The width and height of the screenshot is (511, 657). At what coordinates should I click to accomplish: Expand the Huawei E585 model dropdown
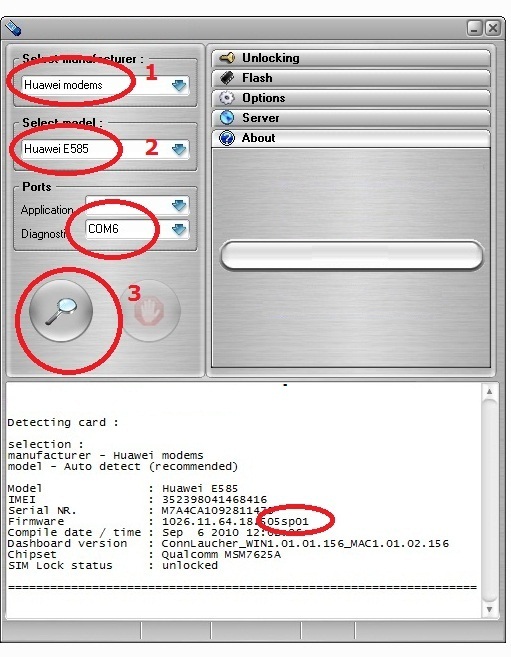click(x=179, y=149)
